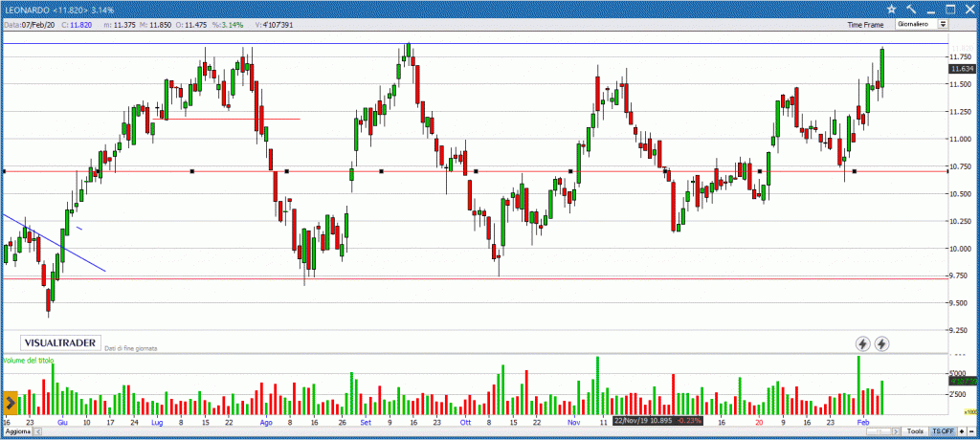This screenshot has height=440, width=980.
Task: Click the 'Time Frame' label
Action: click(x=865, y=25)
